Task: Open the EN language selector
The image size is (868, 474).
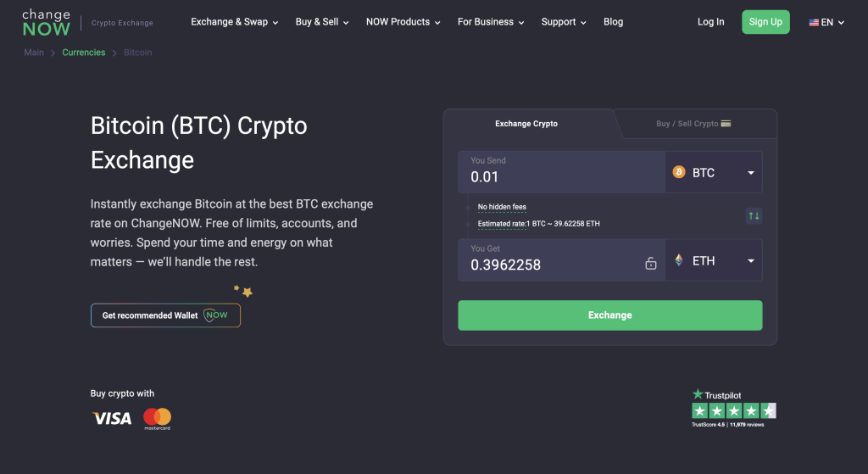Action: click(x=826, y=23)
